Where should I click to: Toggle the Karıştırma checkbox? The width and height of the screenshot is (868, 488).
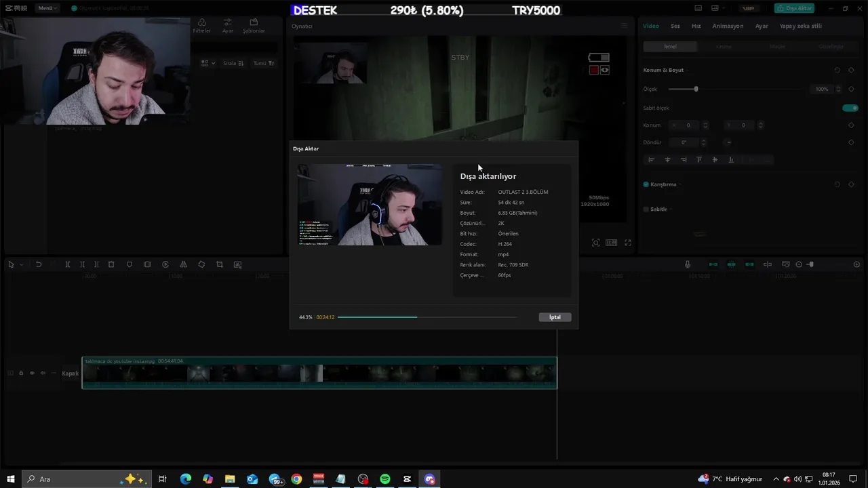(x=646, y=184)
